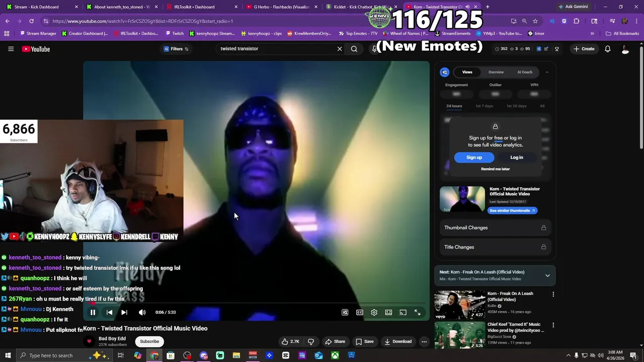Click the IQ button in player controls

(345, 312)
